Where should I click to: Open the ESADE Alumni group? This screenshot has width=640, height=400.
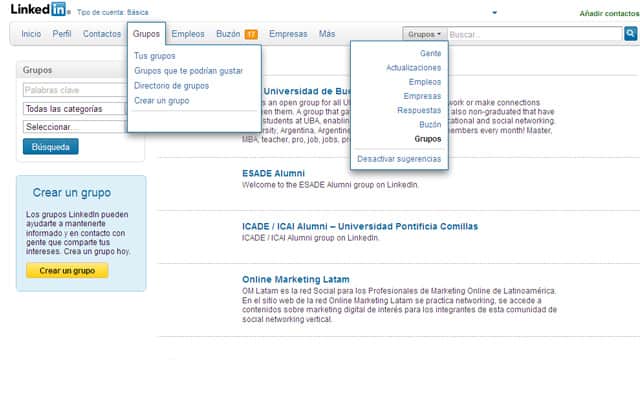pyautogui.click(x=273, y=173)
